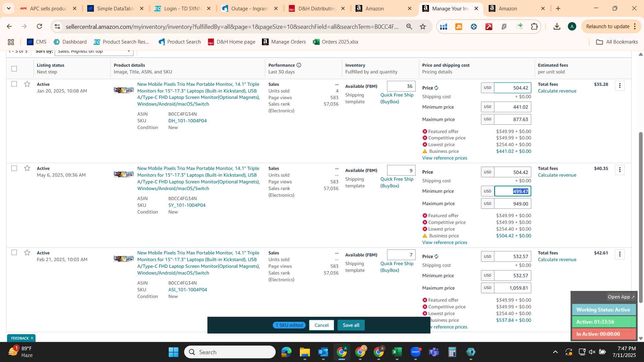This screenshot has width=644, height=362.
Task: Close the Manage Your Inventory tab
Action: [476, 8]
